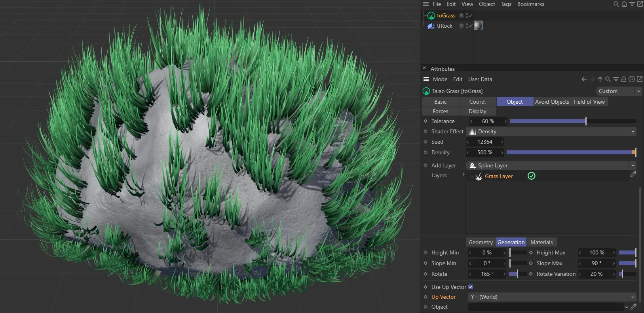The image size is (644, 313).
Task: Switch to the Avoid Objects tab
Action: click(552, 102)
